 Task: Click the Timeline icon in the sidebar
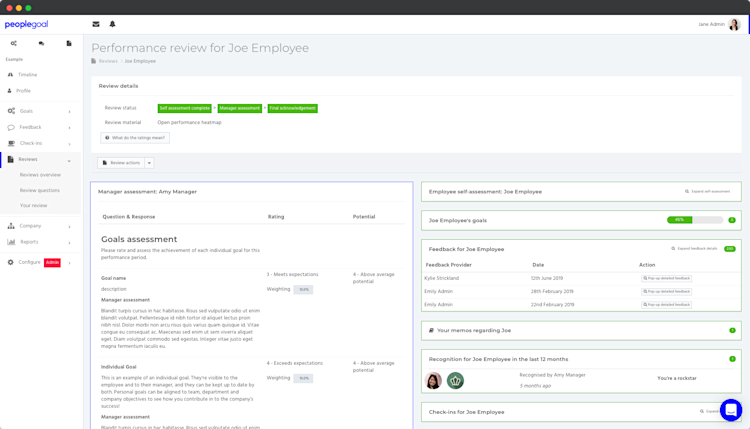(10, 75)
